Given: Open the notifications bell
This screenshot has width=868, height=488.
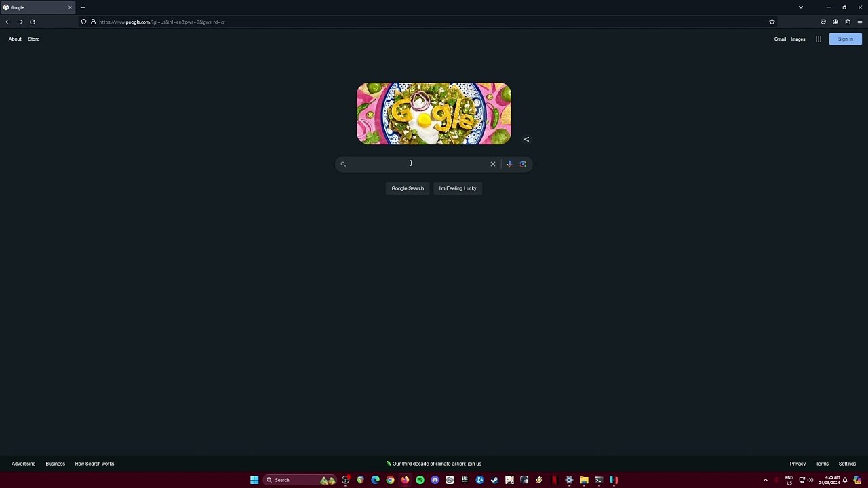Looking at the screenshot, I should point(845,480).
